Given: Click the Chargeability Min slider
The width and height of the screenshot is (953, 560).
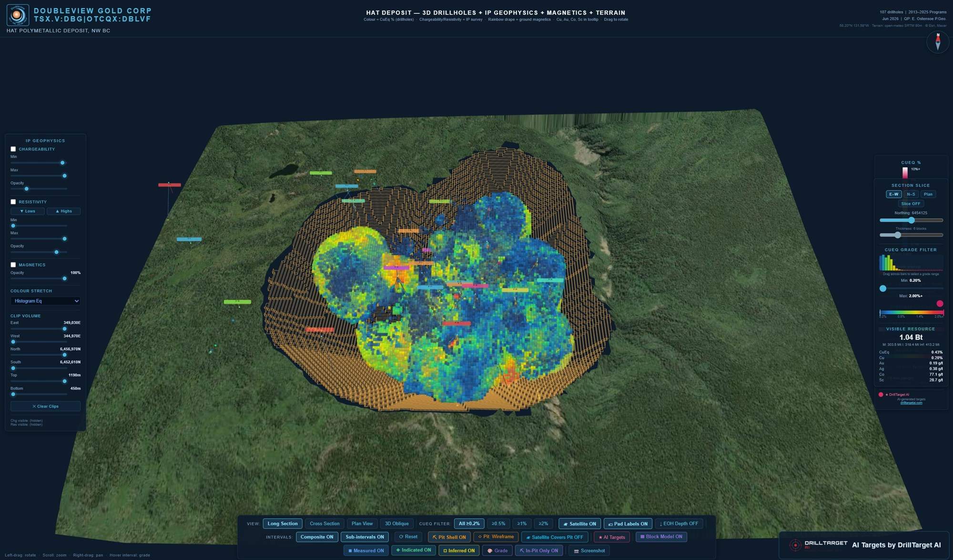Looking at the screenshot, I should [x=39, y=163].
